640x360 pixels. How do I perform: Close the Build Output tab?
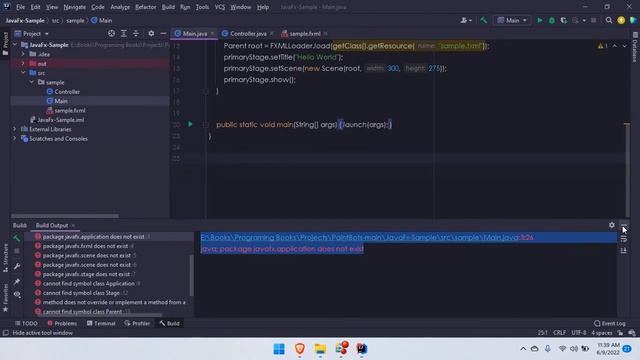[73, 225]
